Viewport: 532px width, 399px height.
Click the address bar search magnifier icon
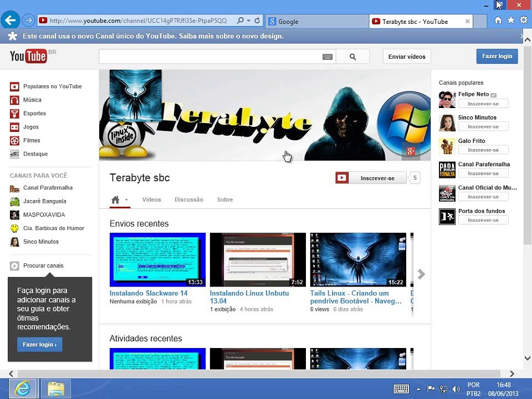[240, 21]
